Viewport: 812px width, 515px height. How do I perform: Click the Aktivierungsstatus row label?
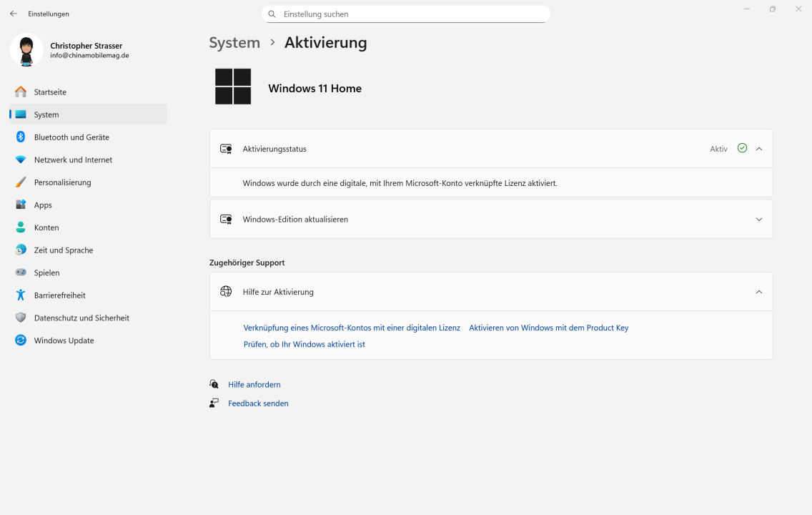[274, 149]
